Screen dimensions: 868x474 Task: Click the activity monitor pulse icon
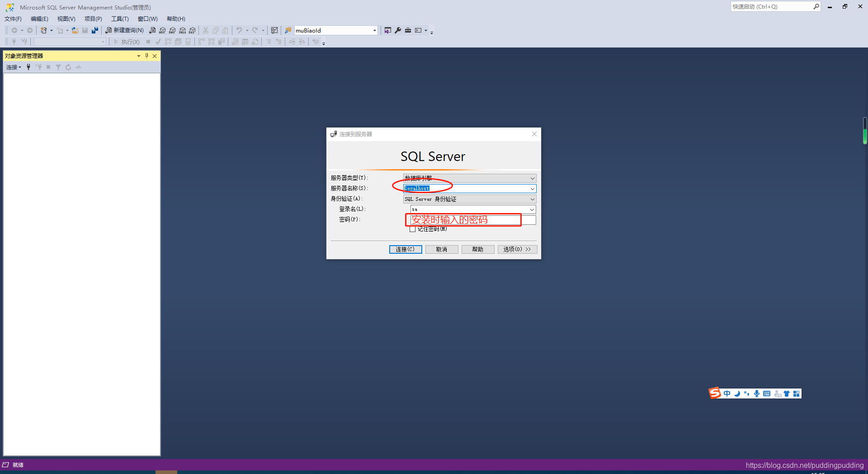click(x=78, y=67)
